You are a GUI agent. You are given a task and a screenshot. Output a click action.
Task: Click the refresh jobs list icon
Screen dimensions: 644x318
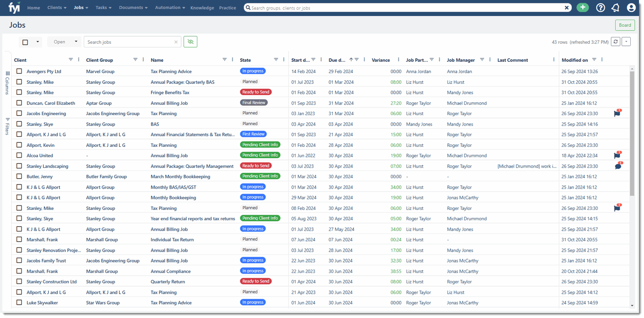pyautogui.click(x=615, y=42)
